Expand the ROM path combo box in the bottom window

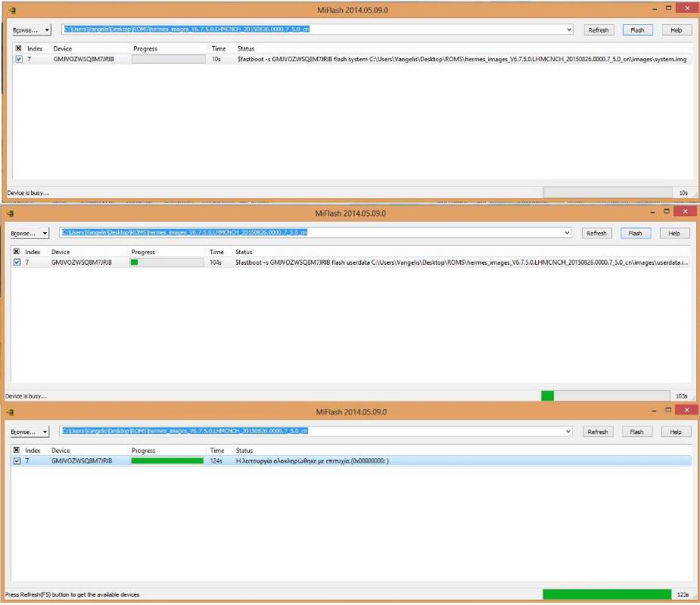point(568,431)
